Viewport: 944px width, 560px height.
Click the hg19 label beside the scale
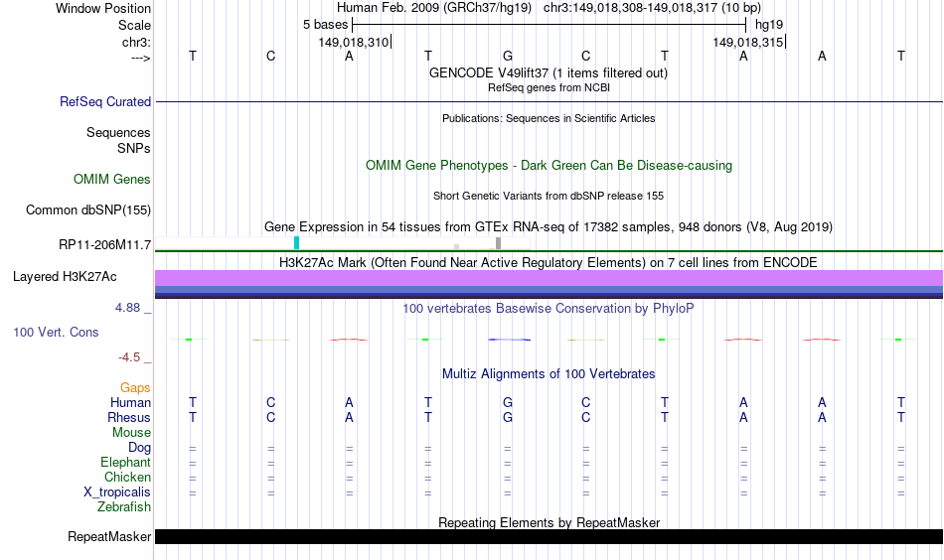pyautogui.click(x=769, y=25)
